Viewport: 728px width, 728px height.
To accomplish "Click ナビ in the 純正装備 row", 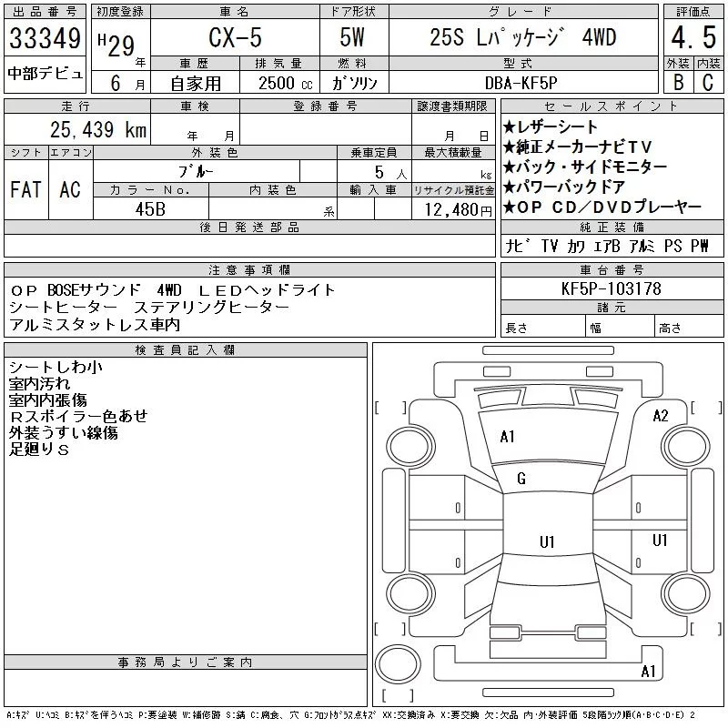I will click(x=518, y=246).
